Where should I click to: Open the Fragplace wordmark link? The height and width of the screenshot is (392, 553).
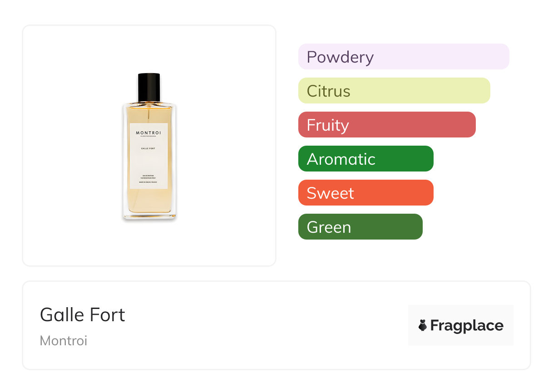(467, 326)
